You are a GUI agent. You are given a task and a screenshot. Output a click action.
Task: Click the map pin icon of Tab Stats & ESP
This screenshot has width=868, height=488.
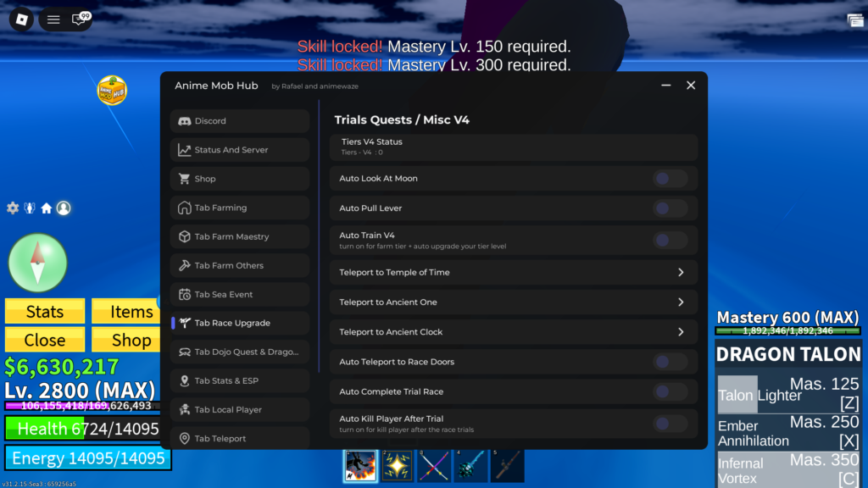tap(184, 380)
